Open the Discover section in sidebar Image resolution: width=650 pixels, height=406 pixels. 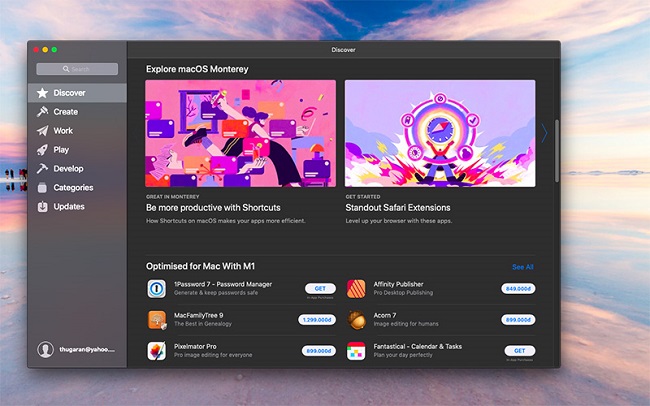tap(68, 93)
